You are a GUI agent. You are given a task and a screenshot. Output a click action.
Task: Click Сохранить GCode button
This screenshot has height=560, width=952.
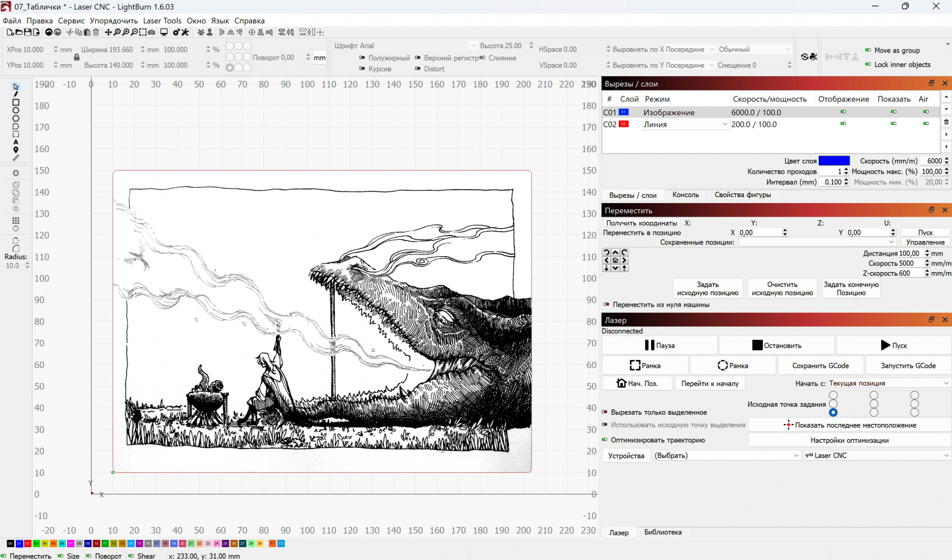820,365
